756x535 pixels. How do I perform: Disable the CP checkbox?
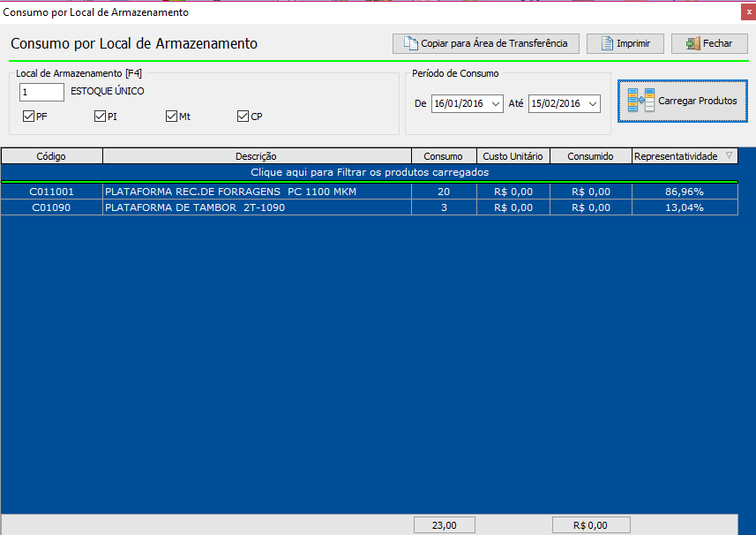point(243,117)
